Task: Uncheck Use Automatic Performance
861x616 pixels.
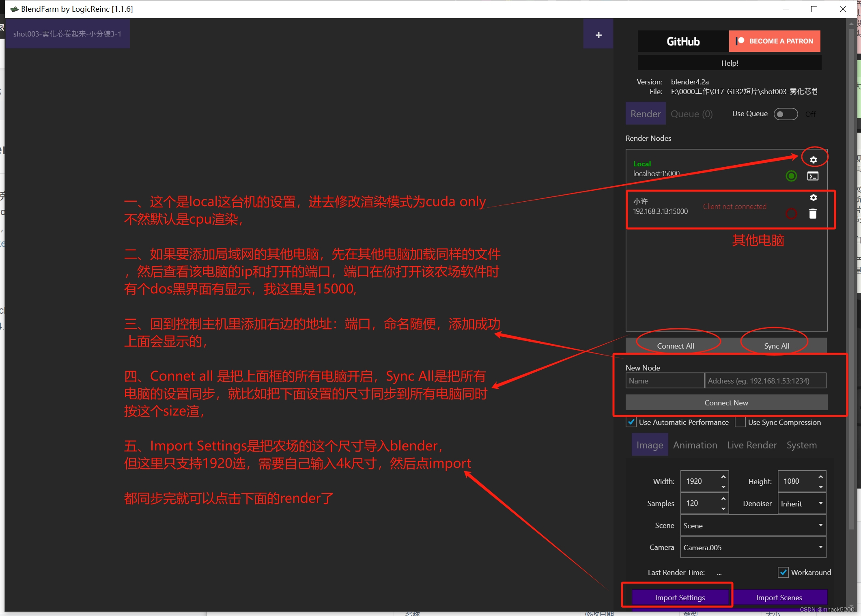Action: click(631, 422)
